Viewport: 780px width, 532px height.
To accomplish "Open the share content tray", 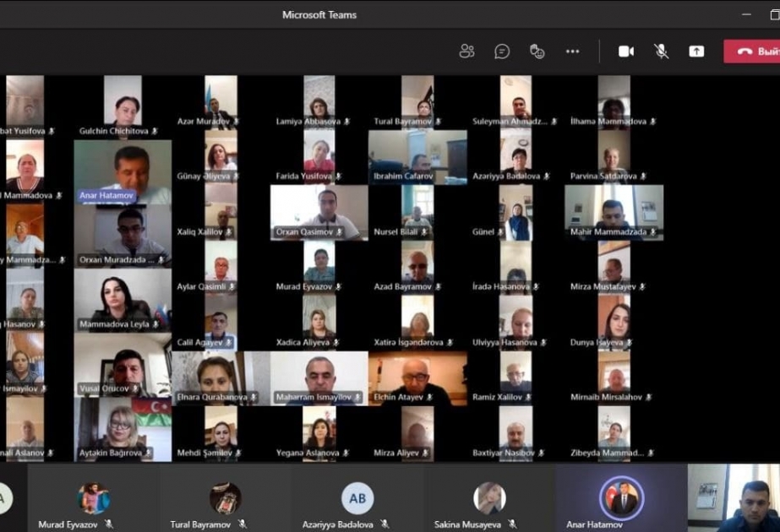I will [696, 52].
